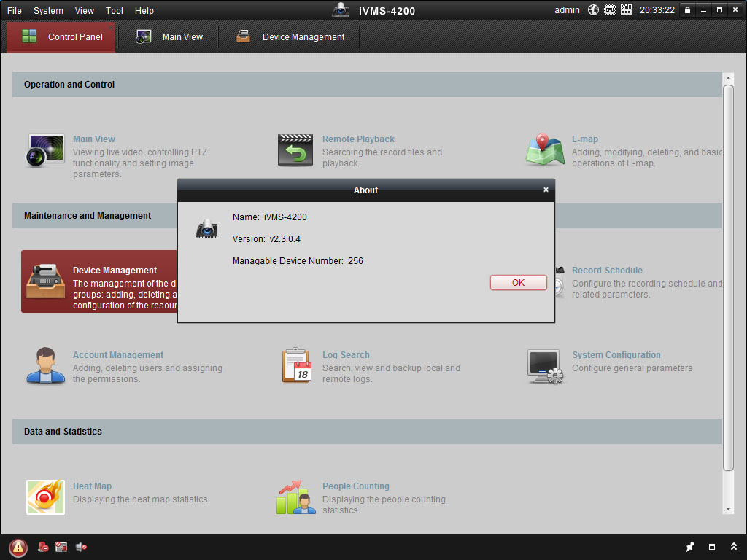747x560 pixels.
Task: Open the People Counting link text
Action: coord(356,486)
